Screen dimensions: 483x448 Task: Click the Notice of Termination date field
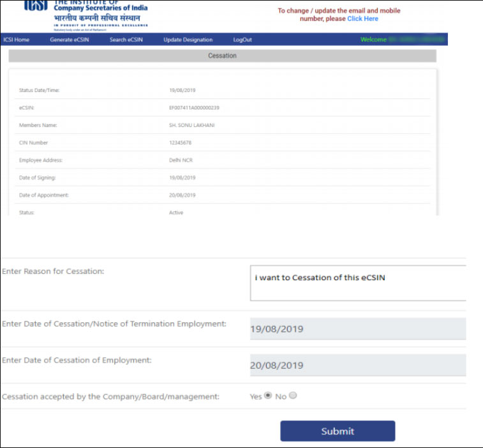point(358,329)
